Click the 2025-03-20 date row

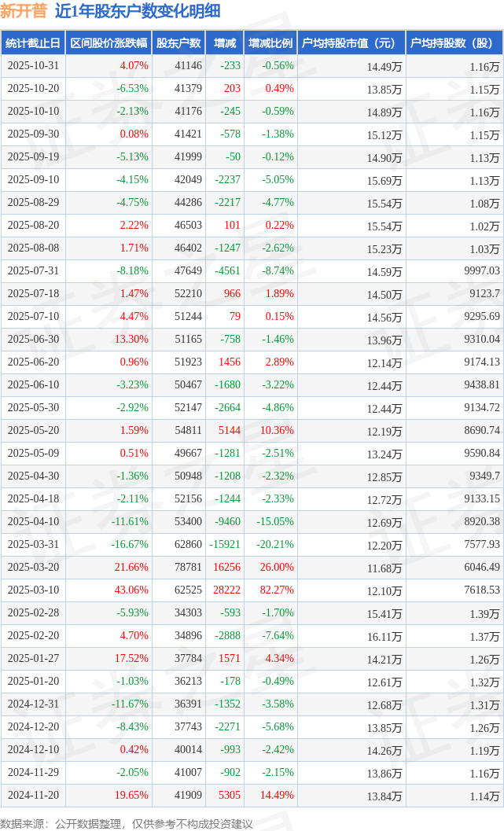(32, 567)
